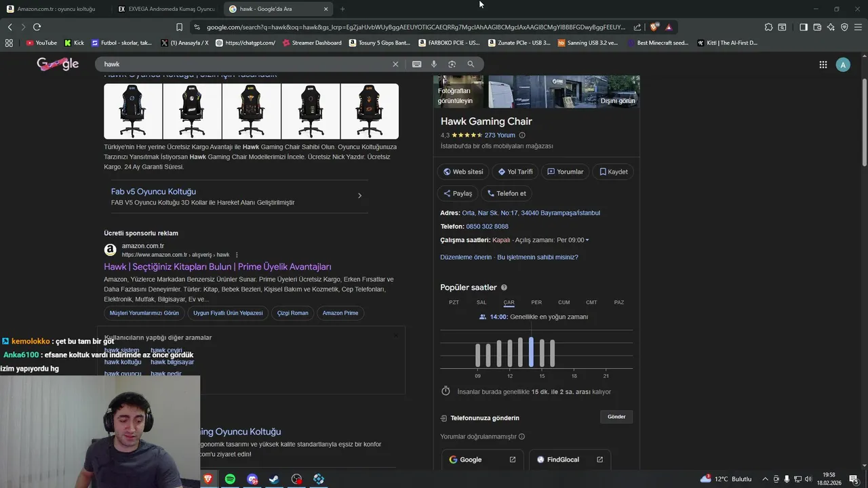Viewport: 868px width, 488px height.
Task: Go back using the browser back arrow
Action: pos(9,27)
